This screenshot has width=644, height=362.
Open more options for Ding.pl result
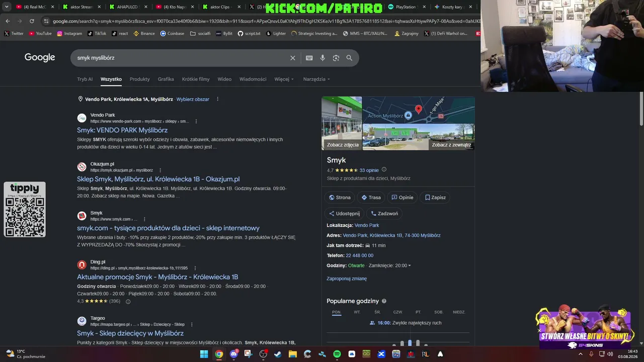click(x=195, y=268)
